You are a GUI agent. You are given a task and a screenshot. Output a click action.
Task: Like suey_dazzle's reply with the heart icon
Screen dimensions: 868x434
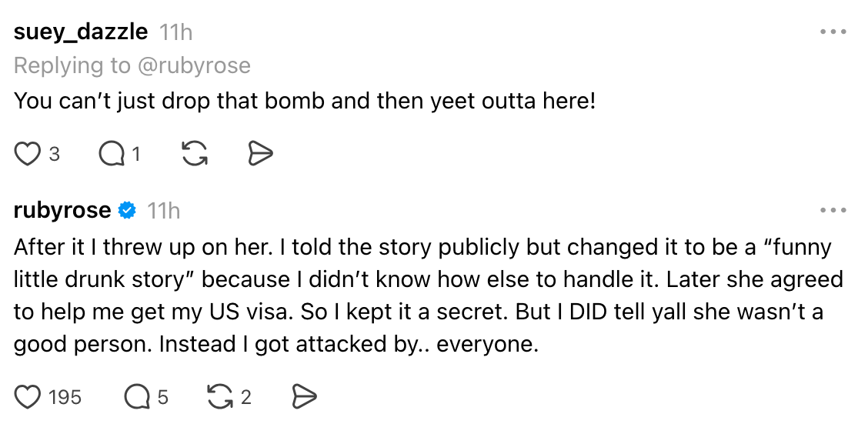(28, 155)
